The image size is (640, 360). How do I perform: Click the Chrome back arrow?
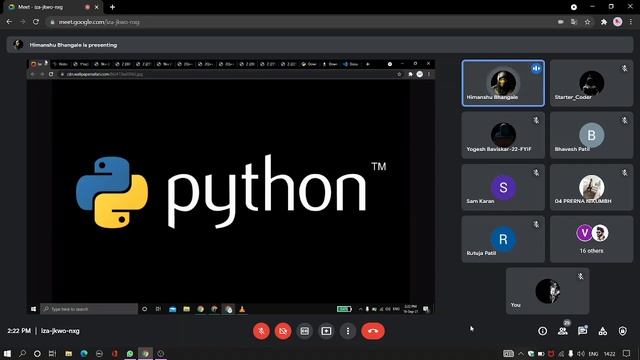point(9,22)
